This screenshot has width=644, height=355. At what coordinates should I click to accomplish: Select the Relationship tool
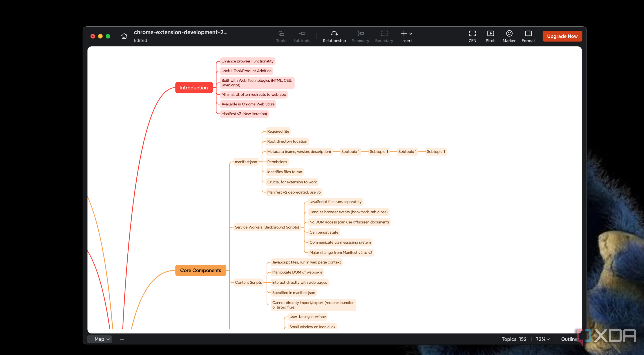click(x=334, y=37)
